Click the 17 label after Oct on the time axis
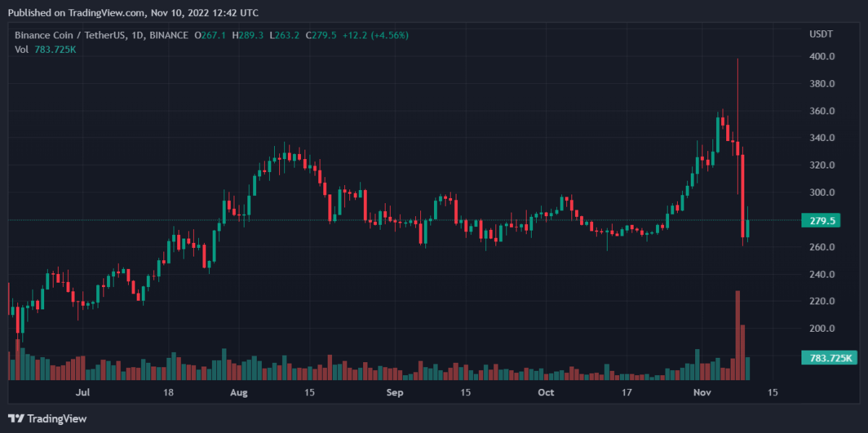The image size is (868, 433). tap(626, 393)
